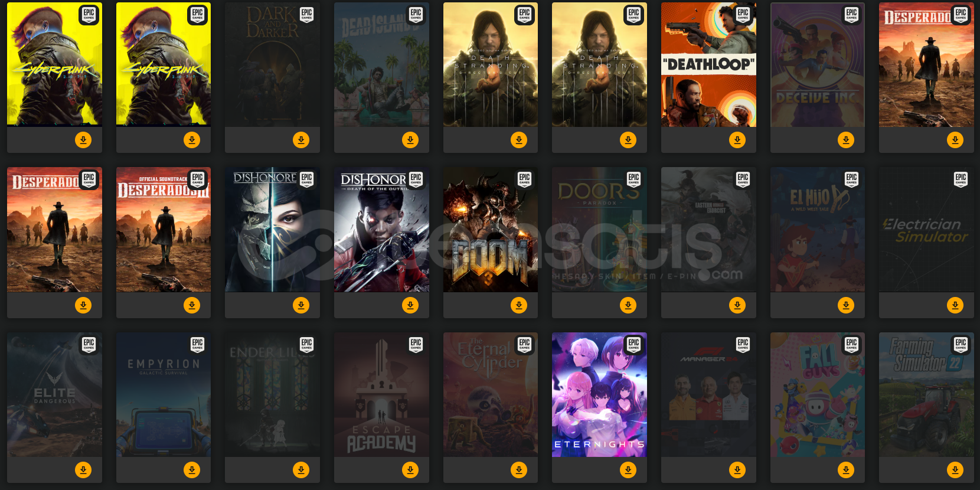
Task: Click the download icon below Eternights
Action: (x=628, y=470)
